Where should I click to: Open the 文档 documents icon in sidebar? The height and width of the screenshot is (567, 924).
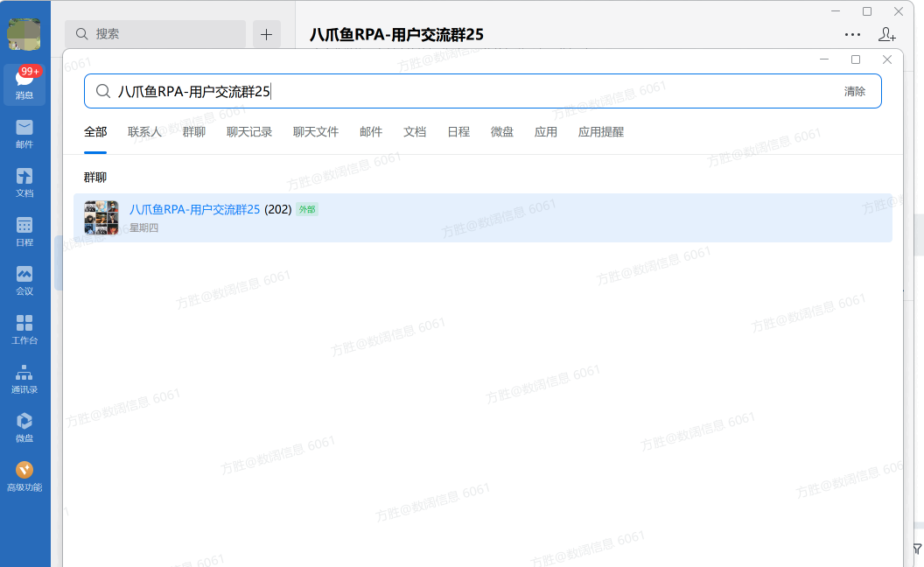pyautogui.click(x=24, y=183)
